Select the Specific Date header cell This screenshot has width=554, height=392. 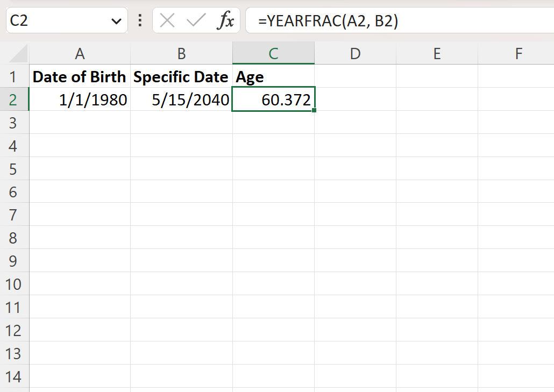[x=181, y=76]
